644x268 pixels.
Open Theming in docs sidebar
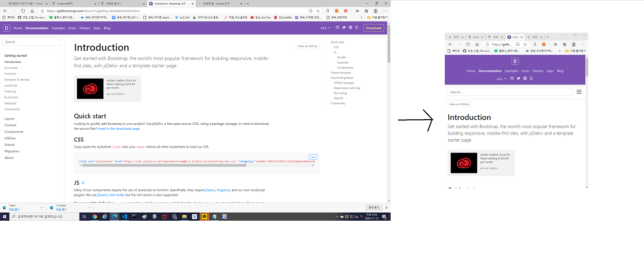coord(10,91)
